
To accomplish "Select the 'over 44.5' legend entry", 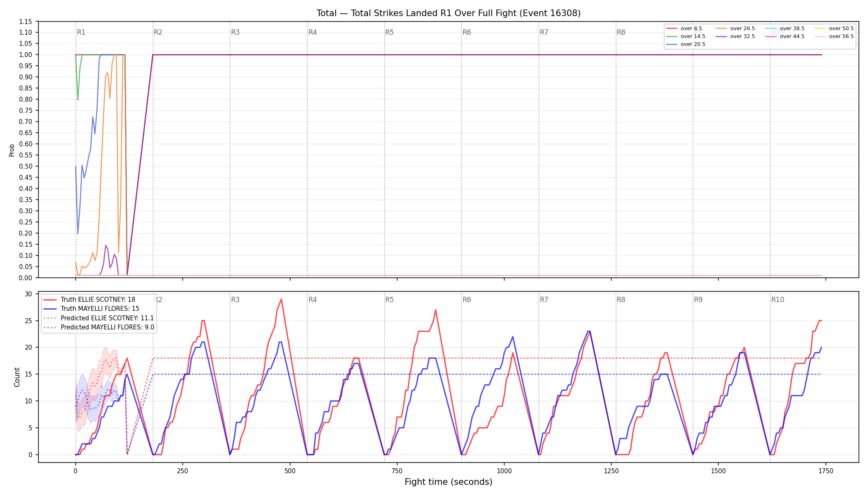I will coord(785,36).
